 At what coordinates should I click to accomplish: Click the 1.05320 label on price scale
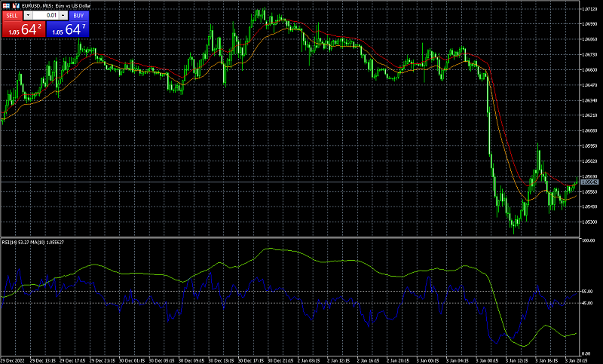click(589, 222)
